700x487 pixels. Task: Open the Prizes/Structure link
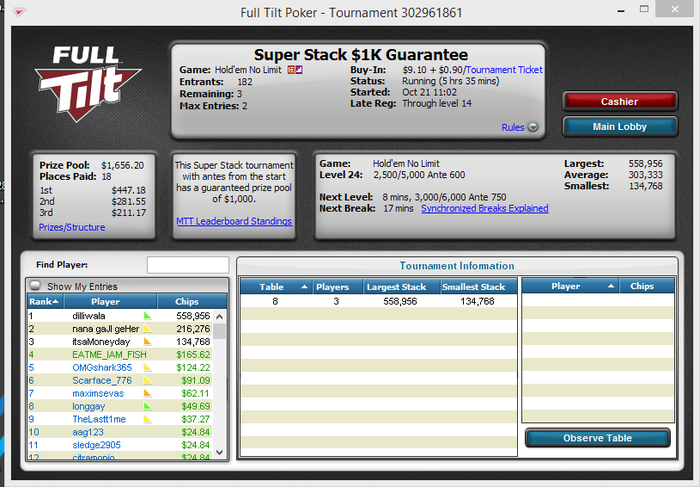tap(72, 227)
